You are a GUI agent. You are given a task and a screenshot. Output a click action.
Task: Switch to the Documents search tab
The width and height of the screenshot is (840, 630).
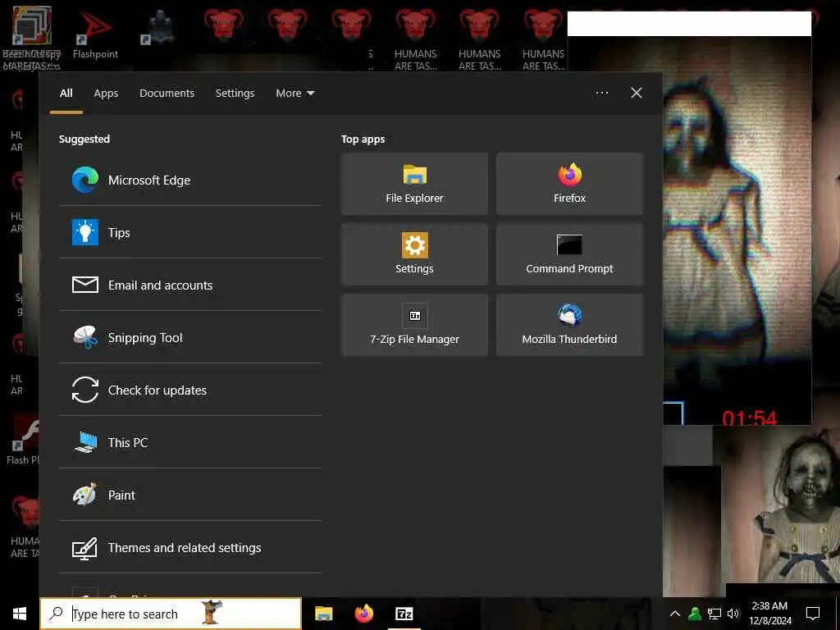[x=167, y=94]
